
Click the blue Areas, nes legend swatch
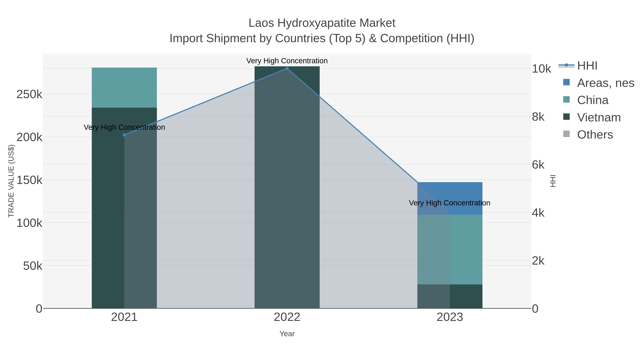click(566, 82)
